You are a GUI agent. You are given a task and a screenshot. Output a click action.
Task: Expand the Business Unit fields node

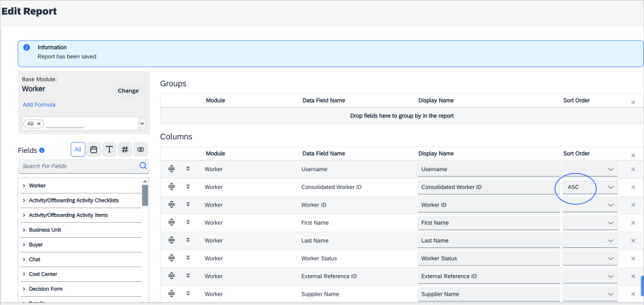[24, 230]
